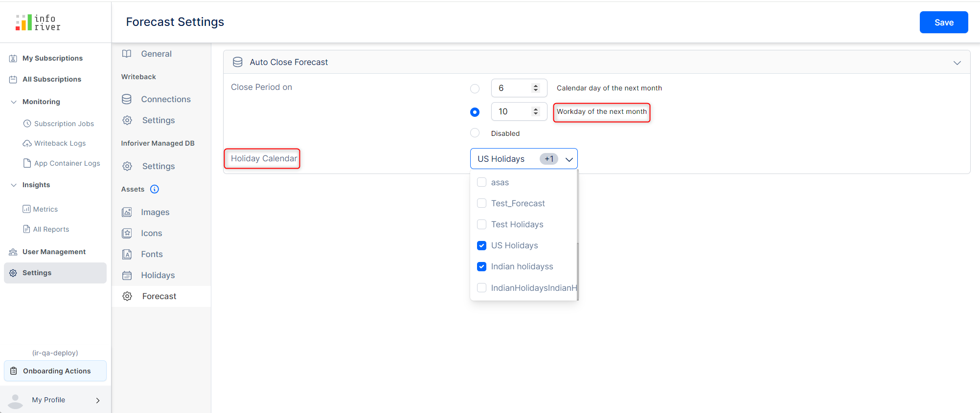This screenshot has width=980, height=413.
Task: Click the Fonts asset icon
Action: [x=127, y=254]
